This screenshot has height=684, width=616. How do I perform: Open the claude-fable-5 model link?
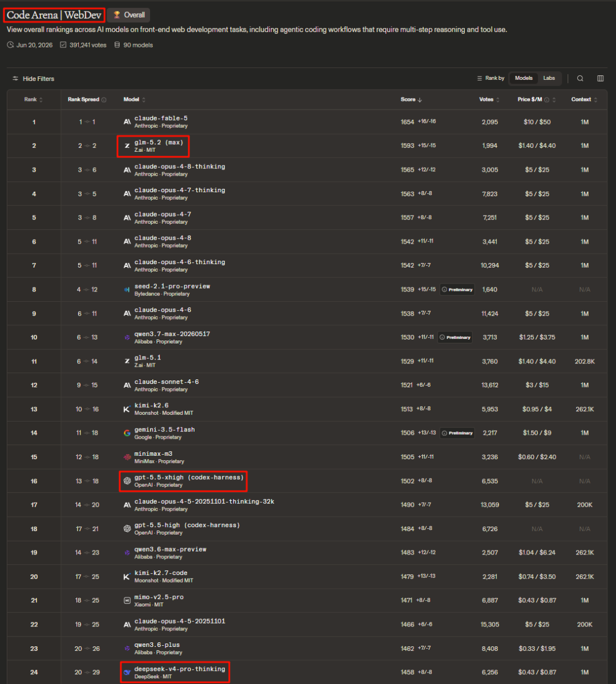161,118
